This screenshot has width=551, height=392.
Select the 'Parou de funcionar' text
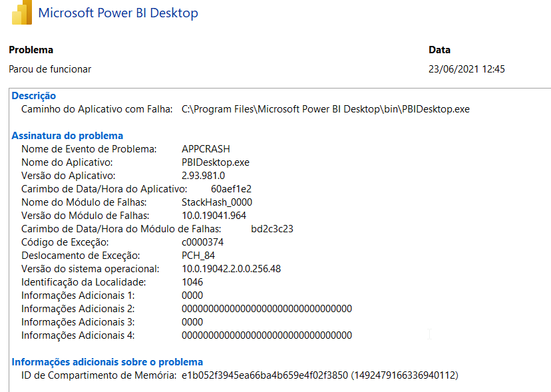point(50,69)
